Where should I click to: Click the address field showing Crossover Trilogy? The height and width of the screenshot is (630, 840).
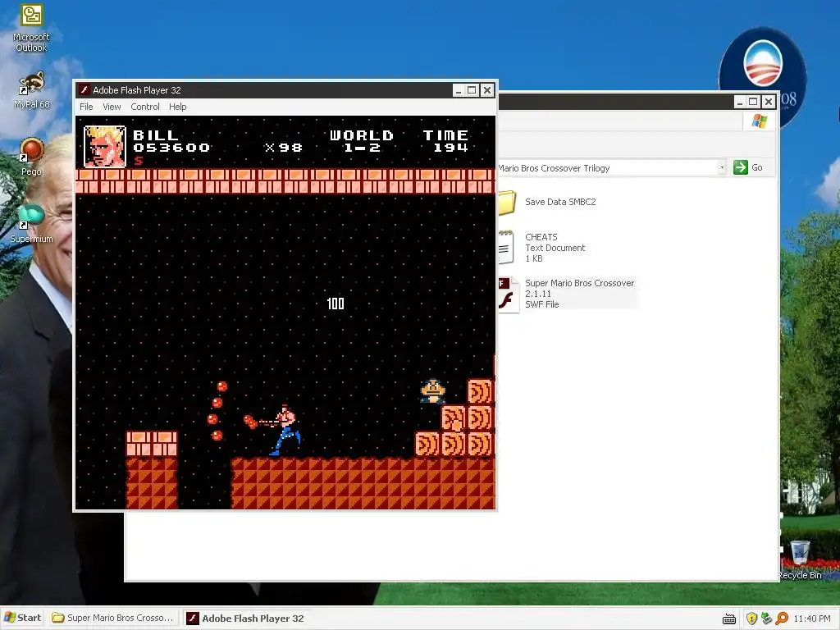tap(609, 167)
